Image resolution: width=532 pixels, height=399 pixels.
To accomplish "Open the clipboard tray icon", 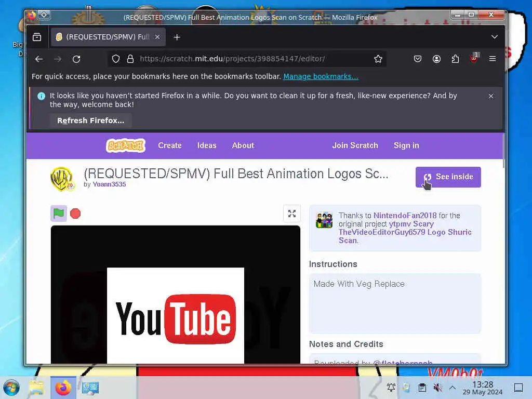I will [x=422, y=388].
